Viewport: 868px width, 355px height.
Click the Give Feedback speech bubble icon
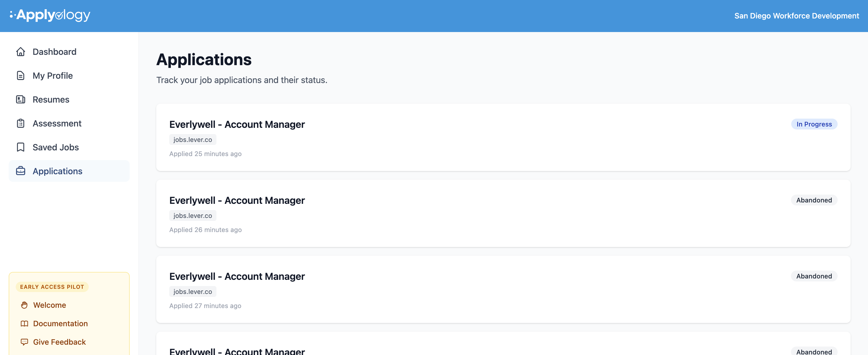tap(24, 342)
